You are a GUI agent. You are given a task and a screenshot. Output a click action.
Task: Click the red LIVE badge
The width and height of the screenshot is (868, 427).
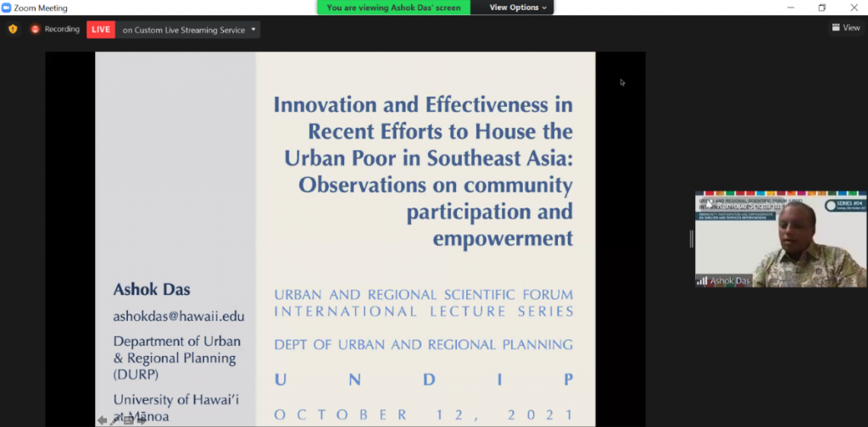[100, 30]
